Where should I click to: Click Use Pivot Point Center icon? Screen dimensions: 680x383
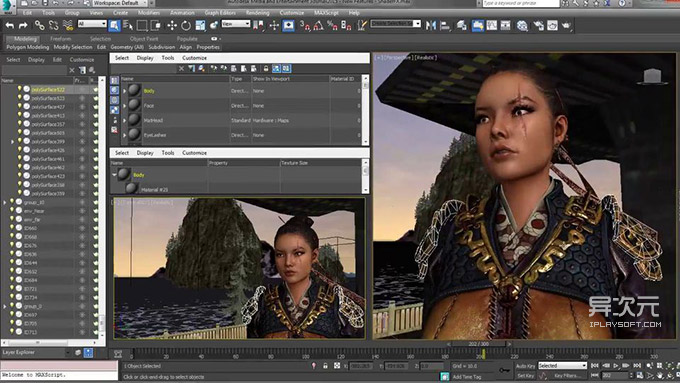point(259,26)
